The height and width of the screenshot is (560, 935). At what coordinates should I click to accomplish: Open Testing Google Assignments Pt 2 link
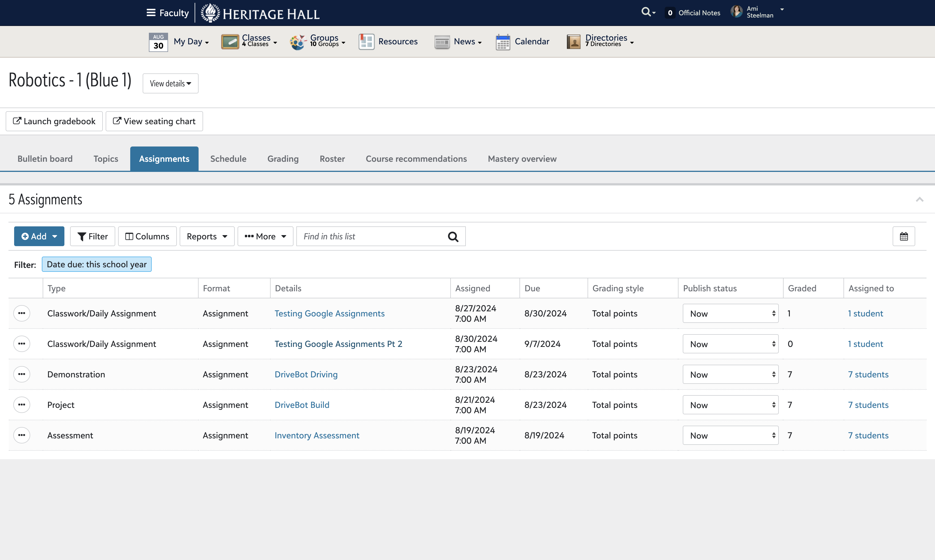338,344
